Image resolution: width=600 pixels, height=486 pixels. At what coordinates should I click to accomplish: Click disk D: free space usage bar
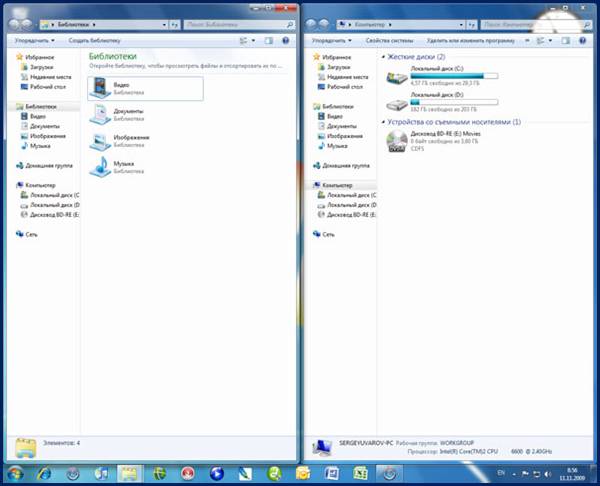click(x=454, y=102)
